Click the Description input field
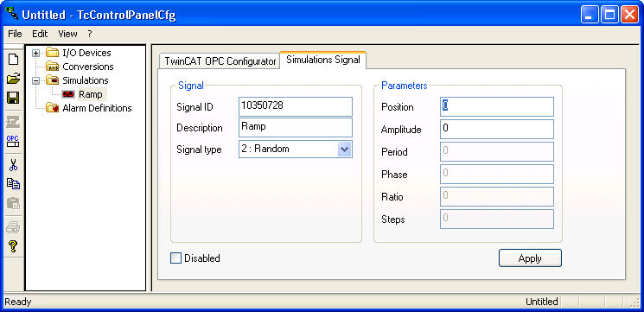 click(296, 127)
